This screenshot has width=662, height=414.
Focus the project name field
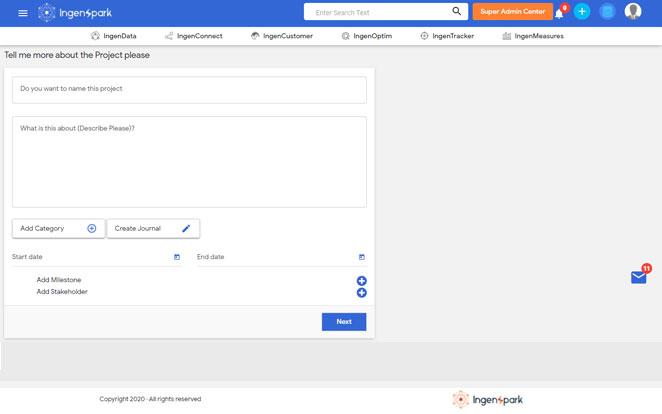pos(189,89)
